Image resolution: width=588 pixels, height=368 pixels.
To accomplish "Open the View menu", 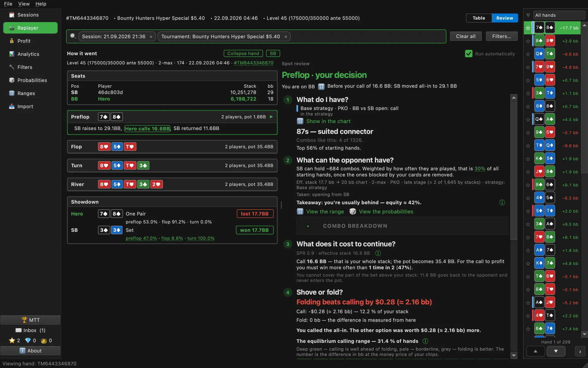I will tap(24, 4).
